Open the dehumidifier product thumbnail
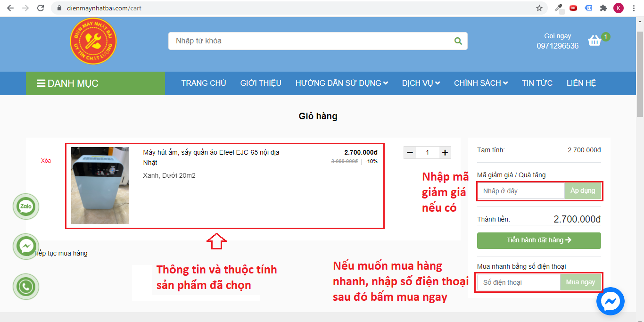Viewport: 644px width, 322px height. pos(100,185)
